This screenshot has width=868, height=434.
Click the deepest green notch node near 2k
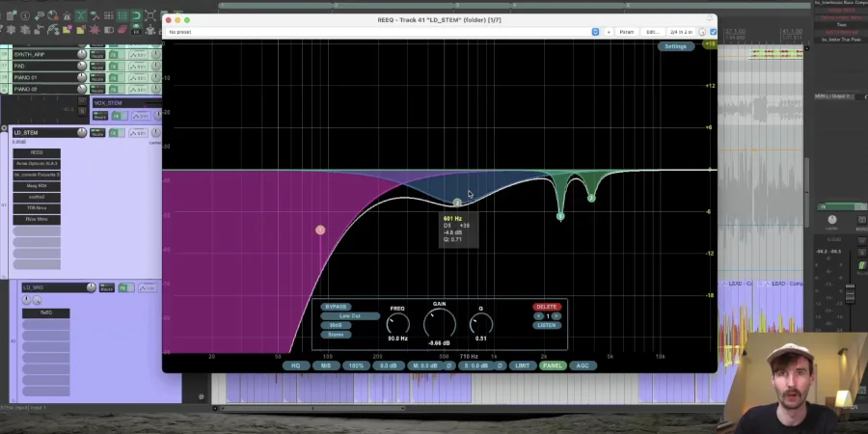click(x=560, y=216)
